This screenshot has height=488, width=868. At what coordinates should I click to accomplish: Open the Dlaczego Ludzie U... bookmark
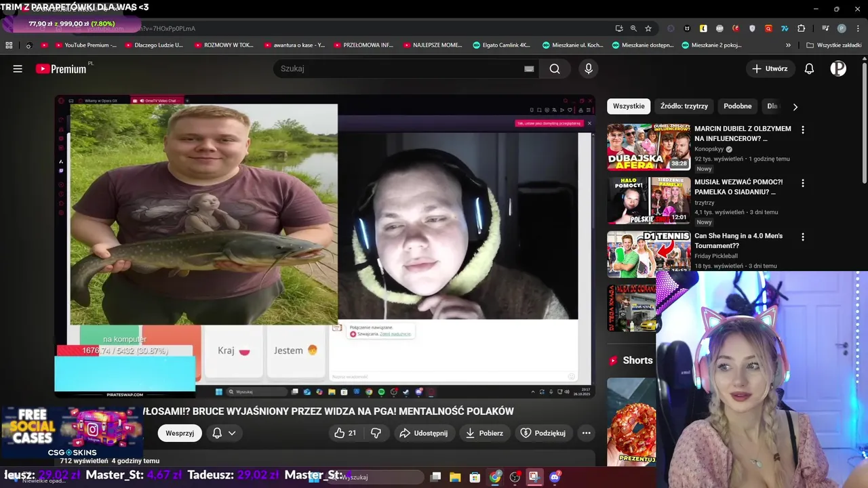point(153,45)
